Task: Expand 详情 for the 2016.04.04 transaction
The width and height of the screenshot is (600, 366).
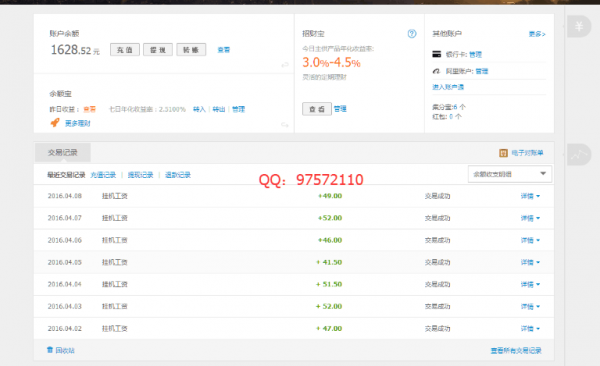Action: point(530,284)
